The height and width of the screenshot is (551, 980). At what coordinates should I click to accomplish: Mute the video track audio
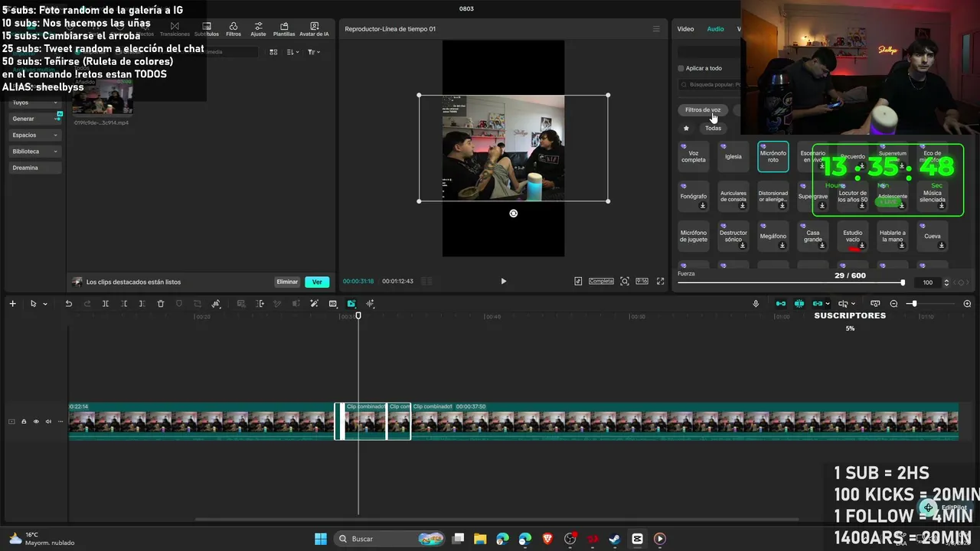pyautogui.click(x=48, y=421)
